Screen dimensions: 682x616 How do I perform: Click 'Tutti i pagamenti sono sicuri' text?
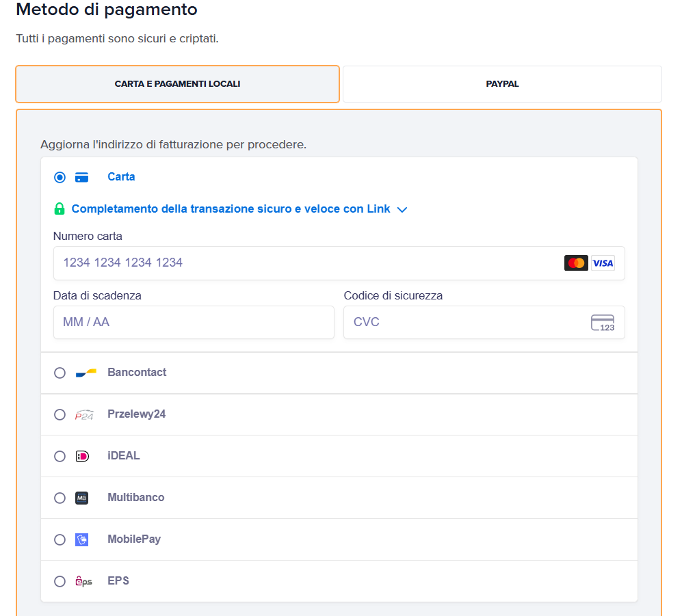(x=118, y=39)
